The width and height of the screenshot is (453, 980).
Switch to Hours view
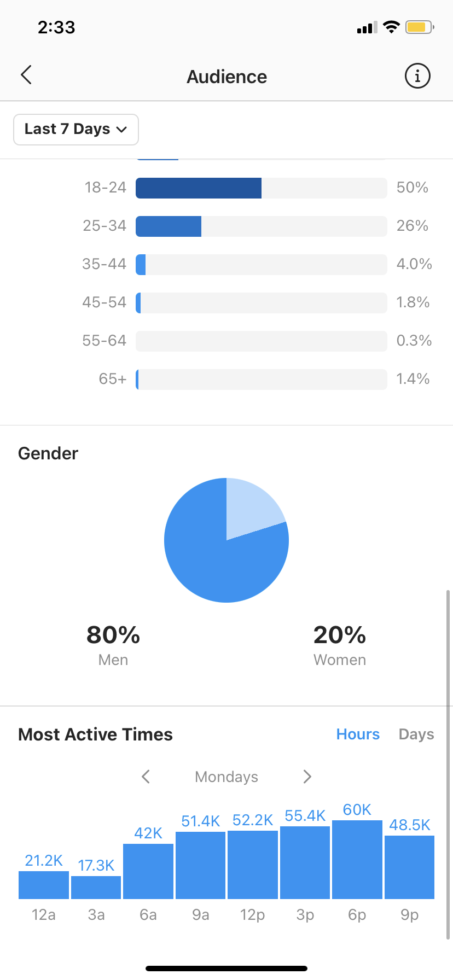358,734
